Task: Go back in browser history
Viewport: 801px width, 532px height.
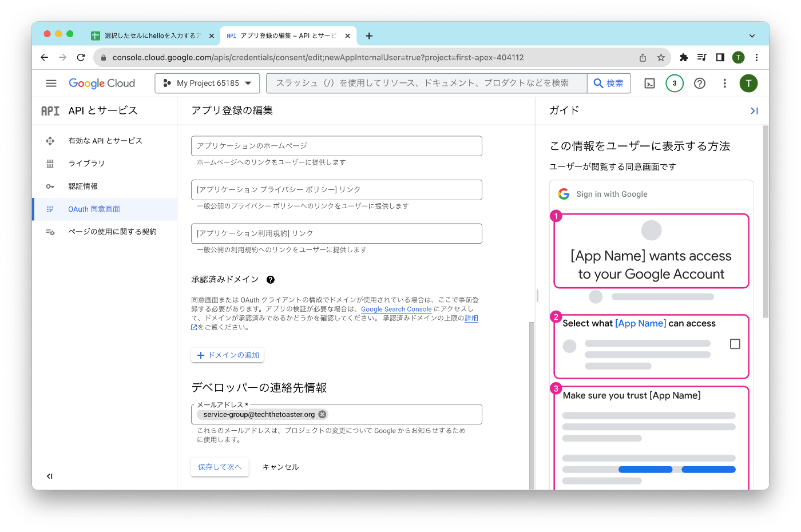Action: [x=44, y=57]
